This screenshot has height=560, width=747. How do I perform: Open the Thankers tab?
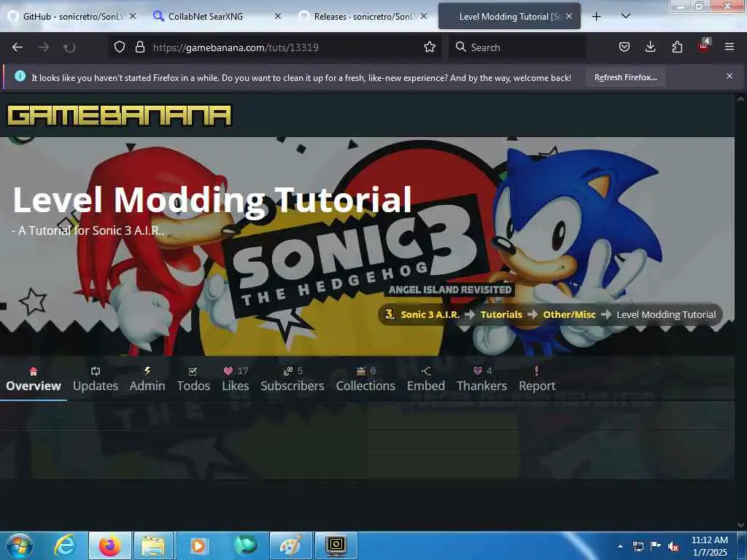tap(481, 379)
